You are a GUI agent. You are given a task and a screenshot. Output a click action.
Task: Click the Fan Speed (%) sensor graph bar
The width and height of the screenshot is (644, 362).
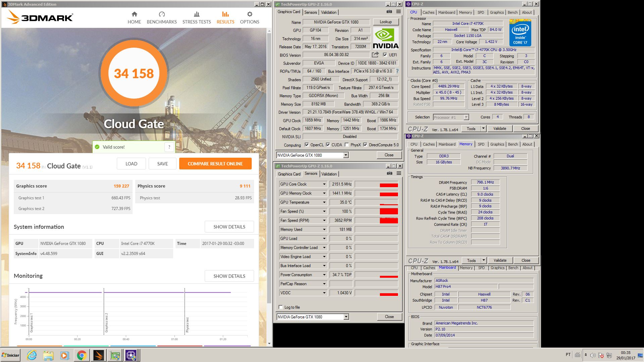[376, 211]
